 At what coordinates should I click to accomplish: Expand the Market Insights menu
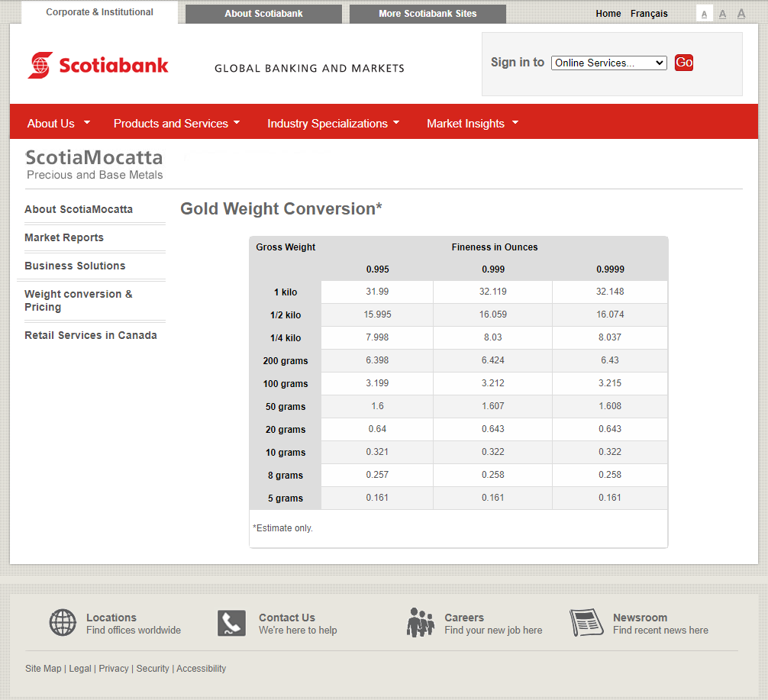click(472, 124)
